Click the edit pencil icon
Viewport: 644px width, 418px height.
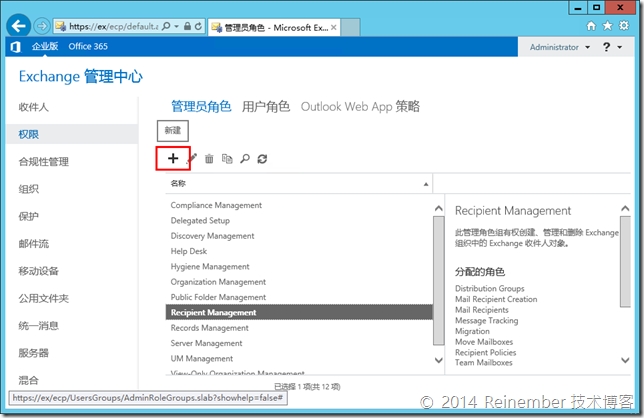(x=192, y=159)
